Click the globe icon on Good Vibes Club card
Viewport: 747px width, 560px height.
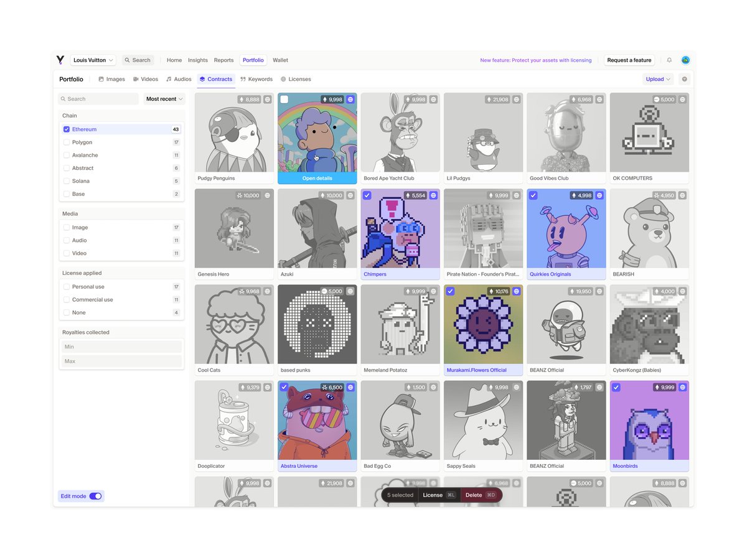click(x=599, y=100)
